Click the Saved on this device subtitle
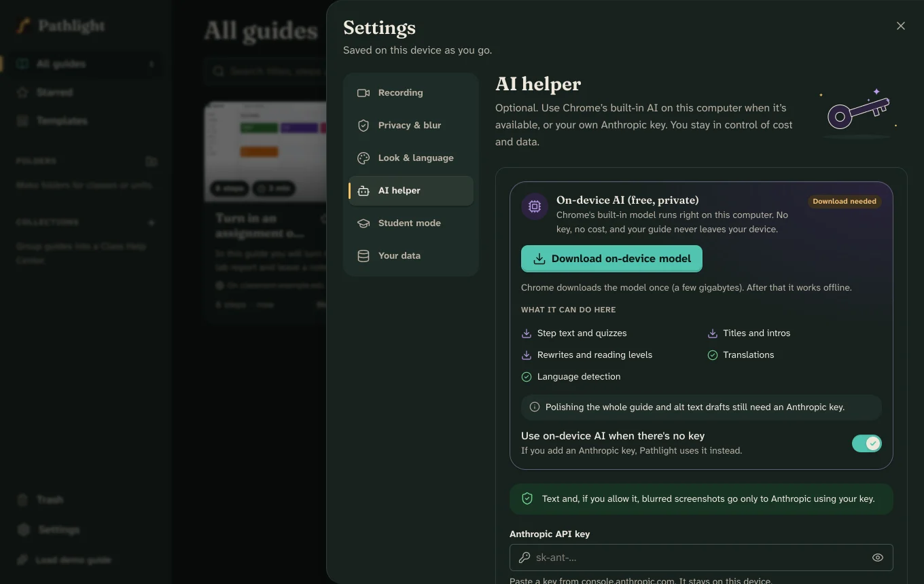This screenshot has height=584, width=924. (x=417, y=50)
